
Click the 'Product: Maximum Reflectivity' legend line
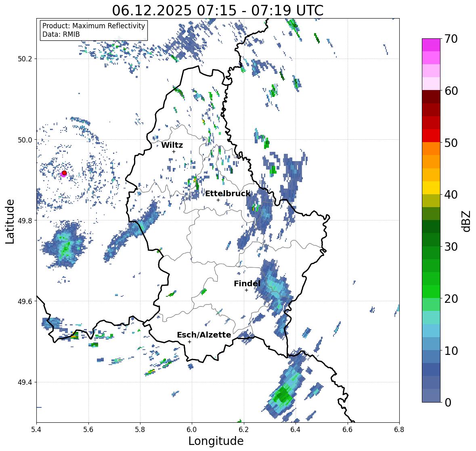[94, 26]
